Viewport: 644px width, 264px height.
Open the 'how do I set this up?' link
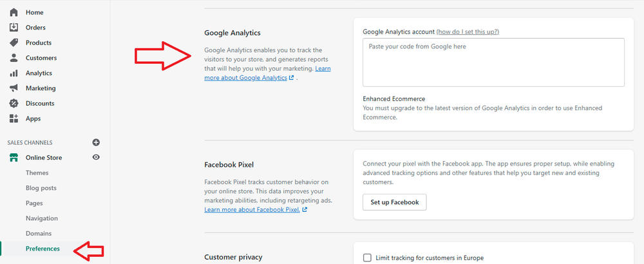coord(468,32)
